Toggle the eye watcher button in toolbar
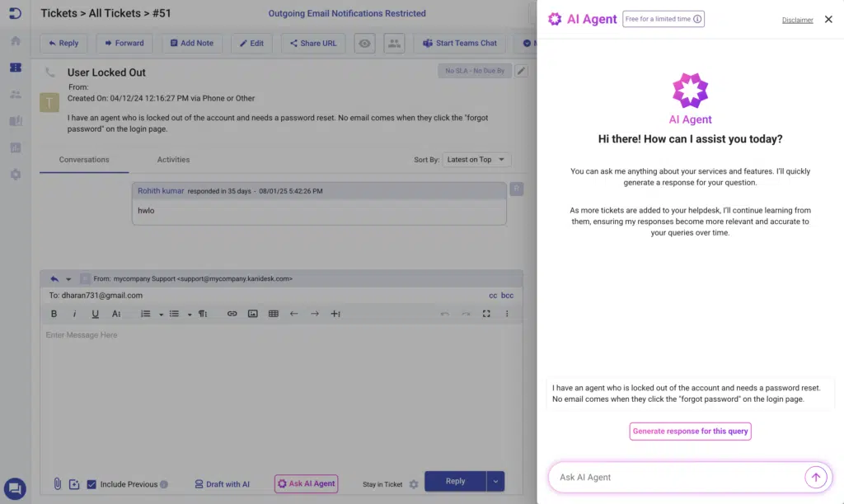The width and height of the screenshot is (844, 504). coord(364,44)
